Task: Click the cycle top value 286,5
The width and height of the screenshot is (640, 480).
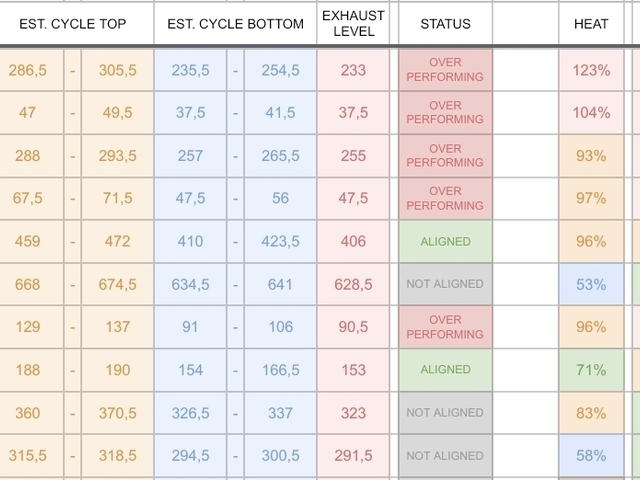Action: click(x=27, y=70)
